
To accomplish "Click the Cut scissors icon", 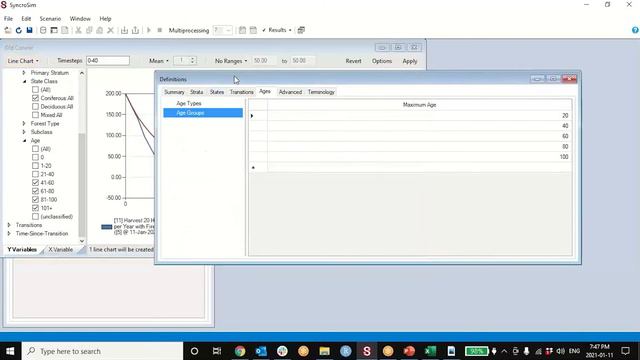I will tap(78, 30).
